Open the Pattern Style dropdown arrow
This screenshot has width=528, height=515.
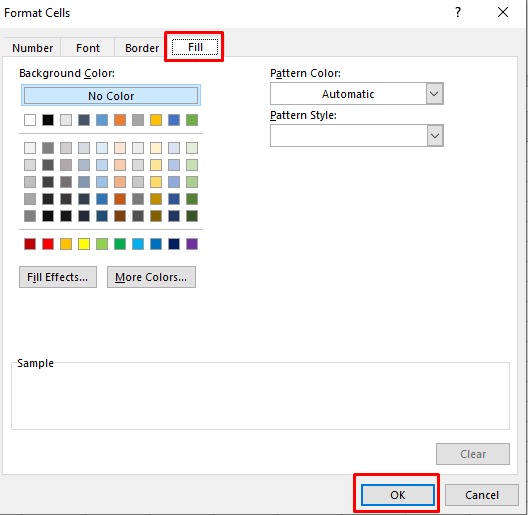point(435,136)
